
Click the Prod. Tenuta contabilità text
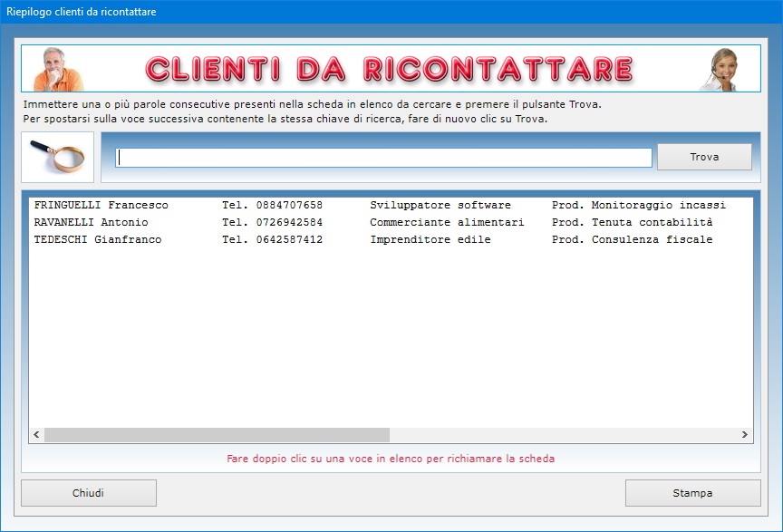[x=633, y=222]
